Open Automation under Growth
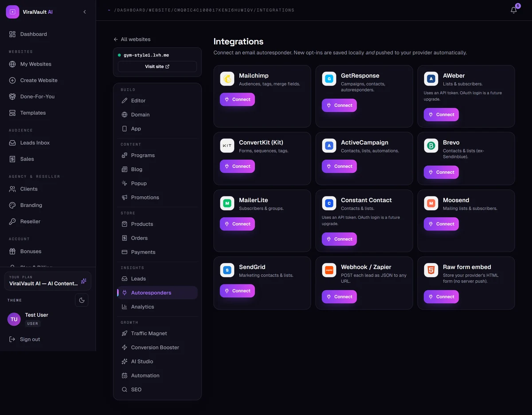532x415 pixels. coord(157,376)
